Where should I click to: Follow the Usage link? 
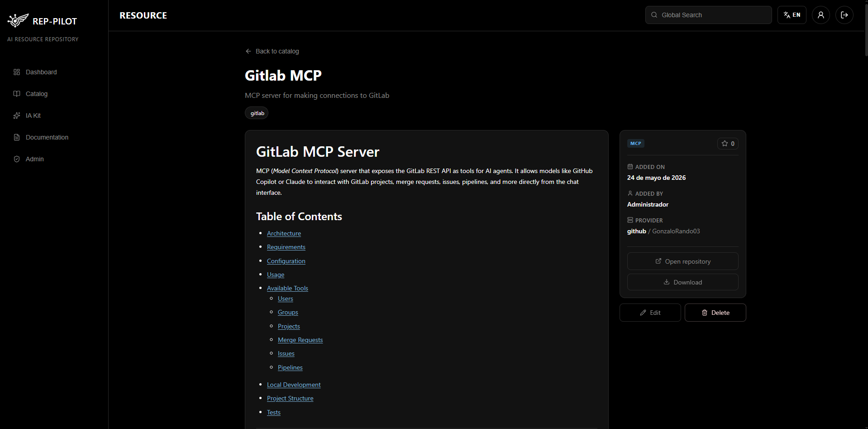(x=276, y=275)
